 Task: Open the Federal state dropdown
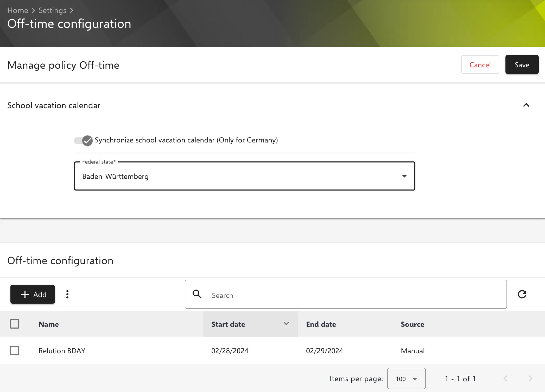coord(244,176)
